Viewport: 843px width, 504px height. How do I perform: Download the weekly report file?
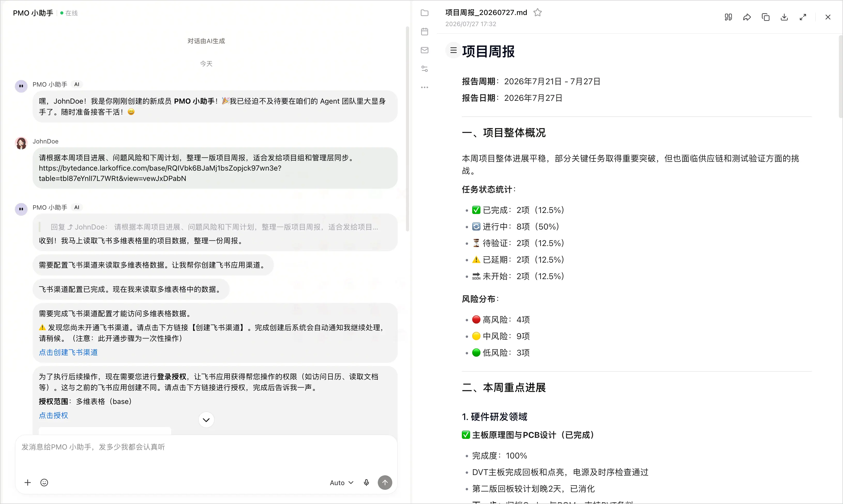pyautogui.click(x=784, y=17)
